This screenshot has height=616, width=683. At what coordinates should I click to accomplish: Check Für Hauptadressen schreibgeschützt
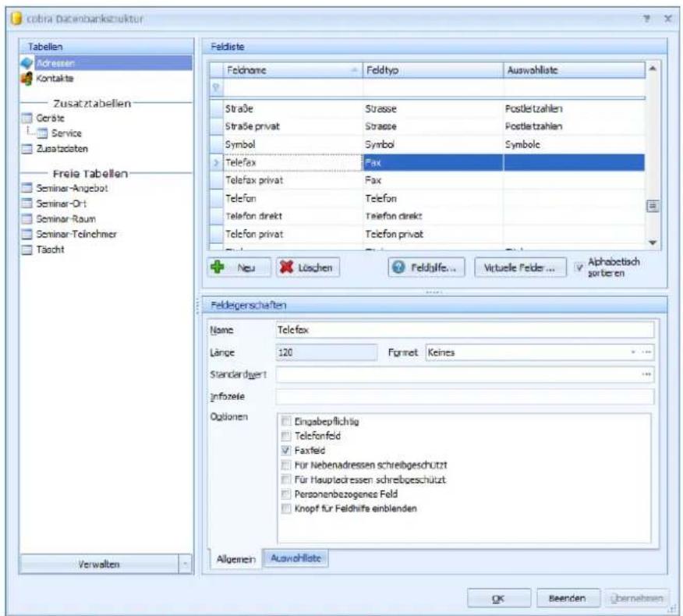pyautogui.click(x=285, y=480)
